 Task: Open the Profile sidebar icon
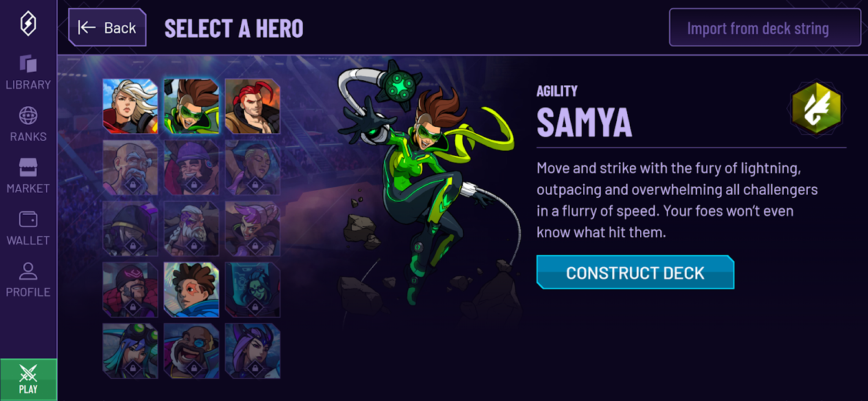[28, 279]
